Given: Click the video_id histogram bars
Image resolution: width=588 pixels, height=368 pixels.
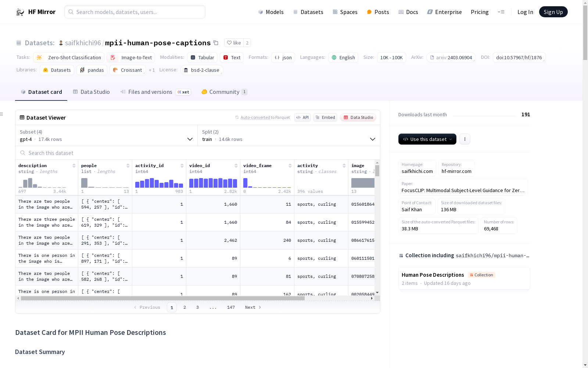Looking at the screenshot, I should click(x=213, y=183).
